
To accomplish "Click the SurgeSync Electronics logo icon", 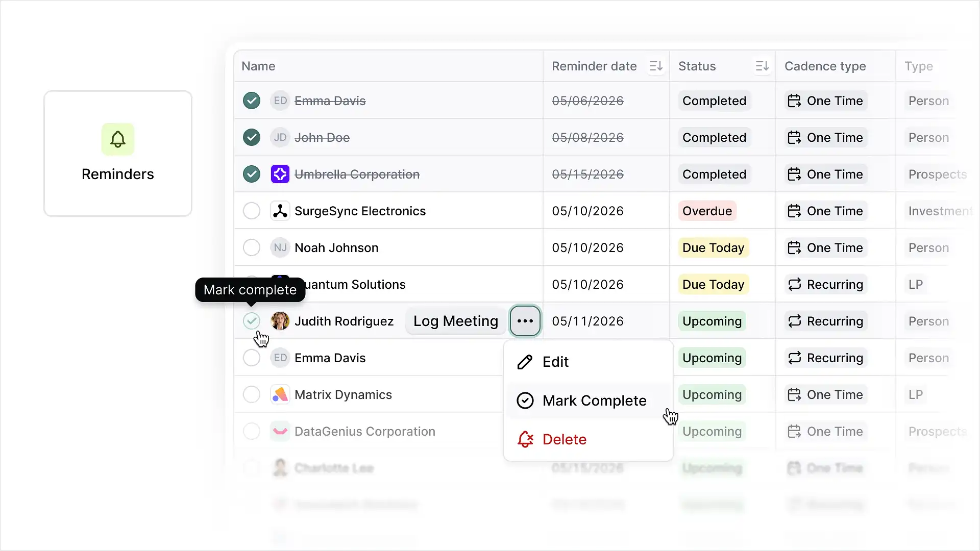I will pos(280,211).
